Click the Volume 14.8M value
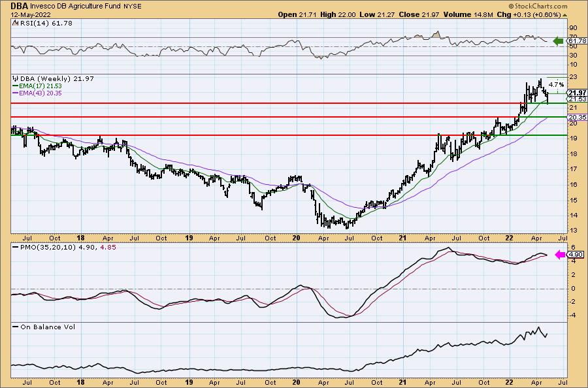Viewport: 588px width, 388px height. coord(468,14)
